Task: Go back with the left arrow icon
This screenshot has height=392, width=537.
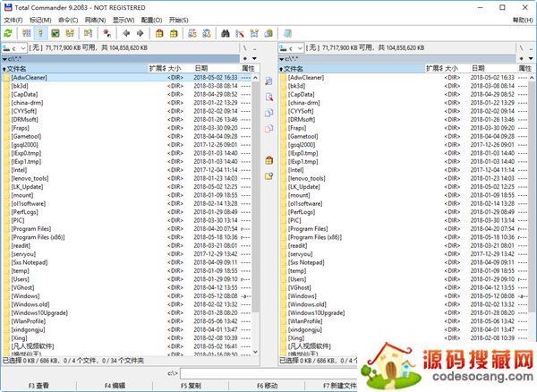Action: pos(126,33)
